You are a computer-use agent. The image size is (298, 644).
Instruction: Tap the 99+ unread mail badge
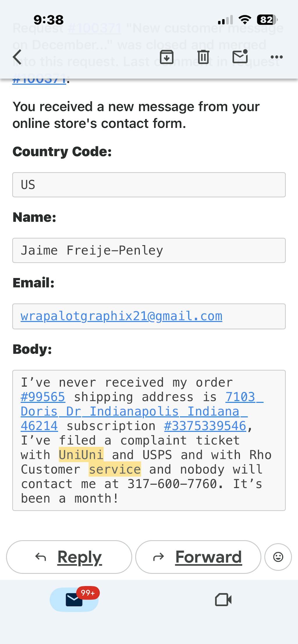pos(88,593)
